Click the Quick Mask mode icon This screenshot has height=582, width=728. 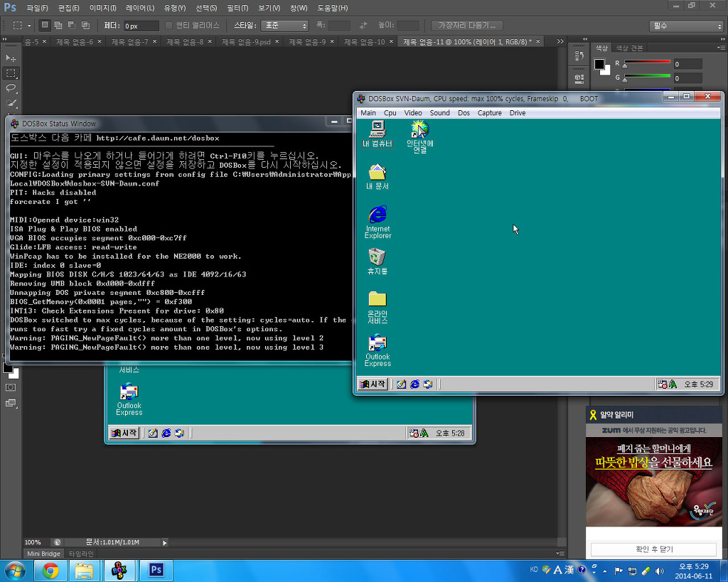click(x=11, y=387)
